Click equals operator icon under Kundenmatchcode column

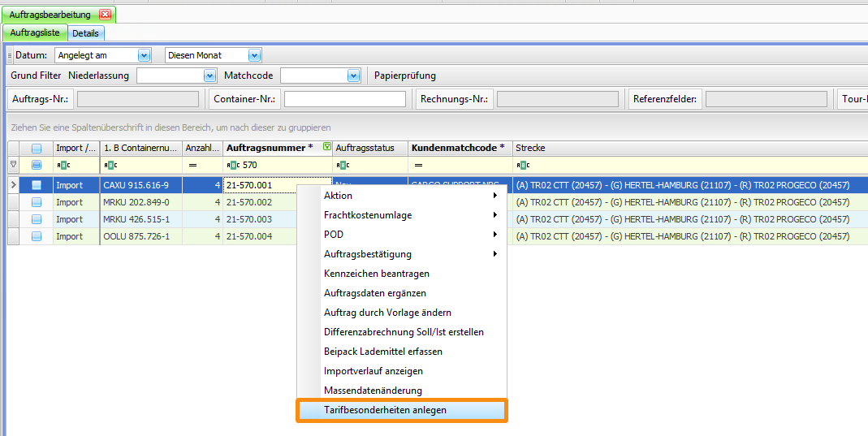click(x=417, y=165)
